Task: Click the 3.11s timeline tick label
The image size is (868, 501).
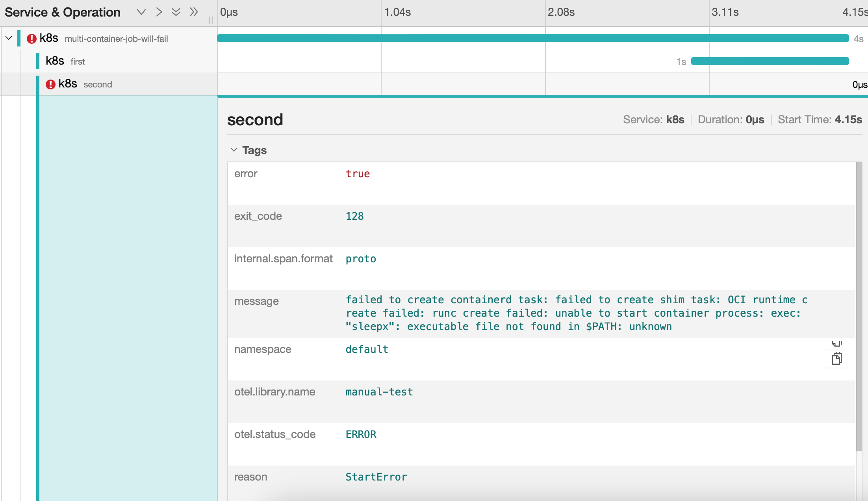Action: pyautogui.click(x=725, y=12)
